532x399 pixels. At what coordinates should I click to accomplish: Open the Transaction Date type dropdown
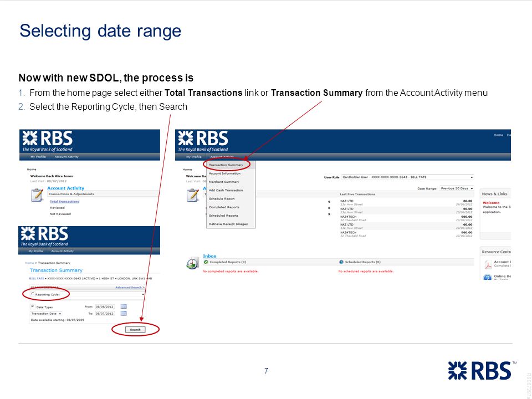pos(46,314)
